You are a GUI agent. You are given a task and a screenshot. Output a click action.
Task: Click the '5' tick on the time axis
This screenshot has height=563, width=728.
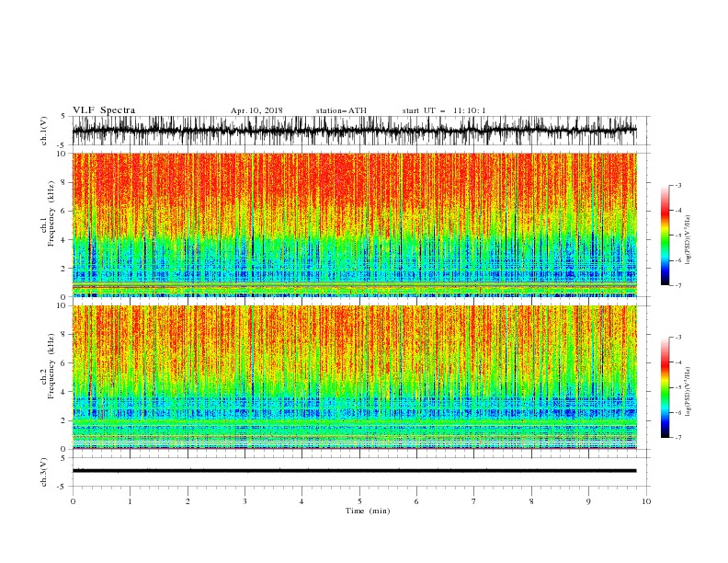[359, 501]
